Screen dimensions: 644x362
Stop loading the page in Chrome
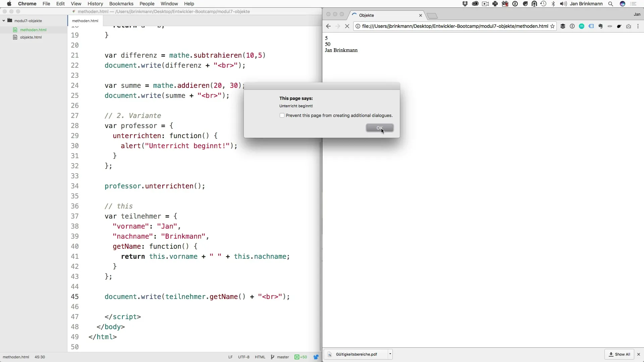pos(347,26)
